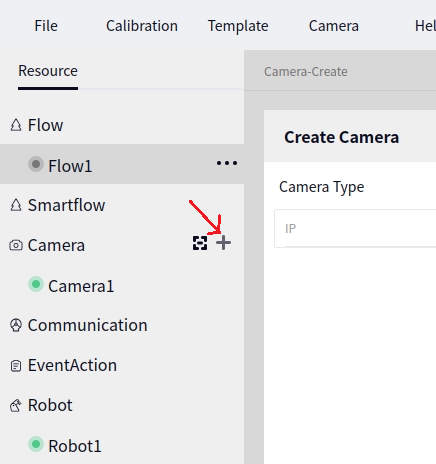This screenshot has height=464, width=436.
Task: Open the Template menu
Action: 238,26
